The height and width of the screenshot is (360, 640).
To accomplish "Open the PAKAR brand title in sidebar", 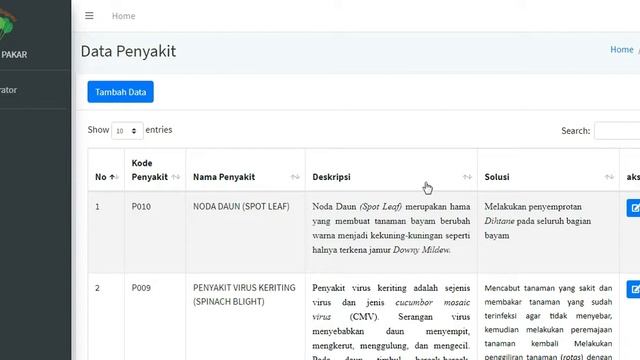I will click(14, 54).
